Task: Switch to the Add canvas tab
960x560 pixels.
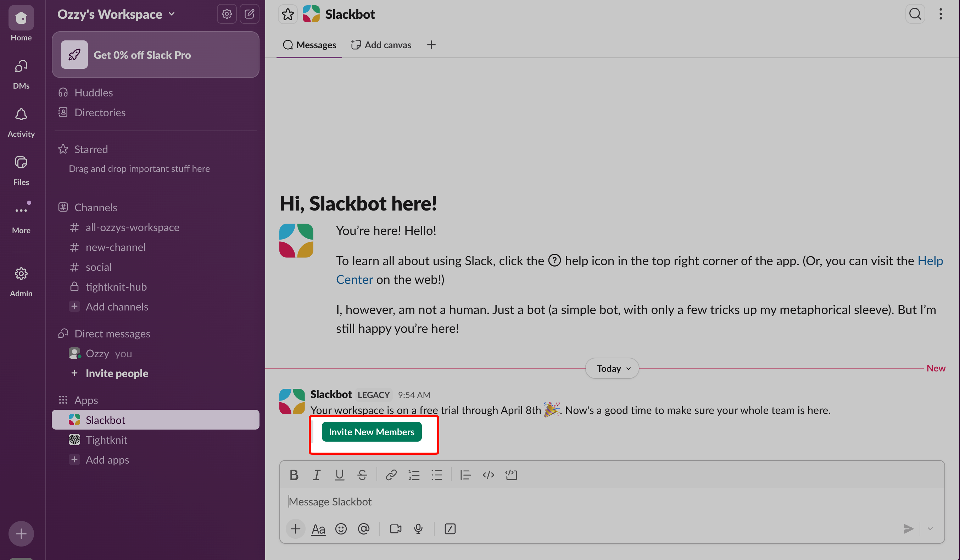Action: 381,45
